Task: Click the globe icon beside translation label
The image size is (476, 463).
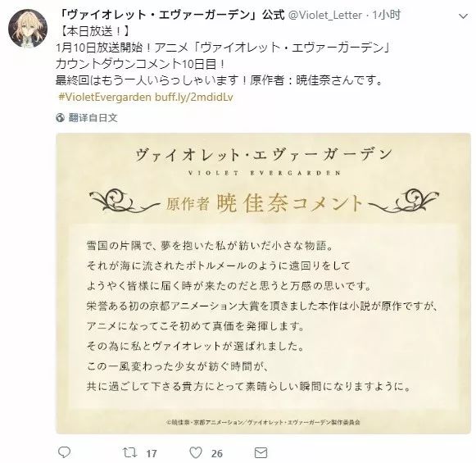Action: pyautogui.click(x=60, y=117)
